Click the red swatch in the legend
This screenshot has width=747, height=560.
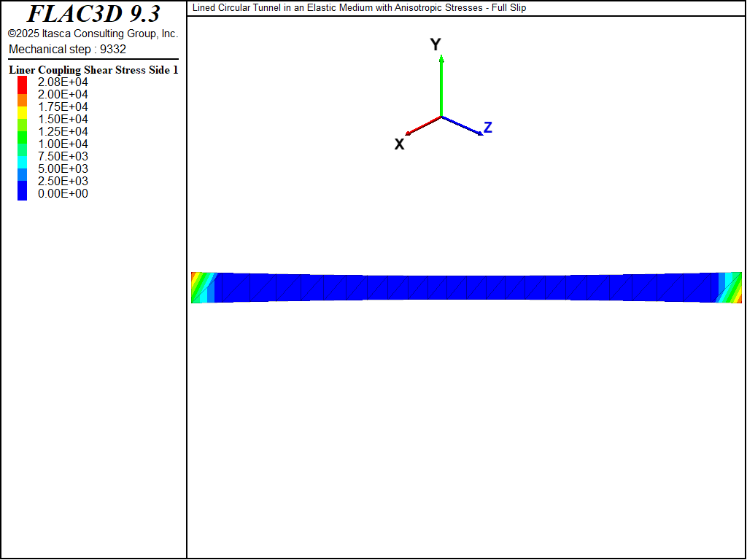click(23, 83)
